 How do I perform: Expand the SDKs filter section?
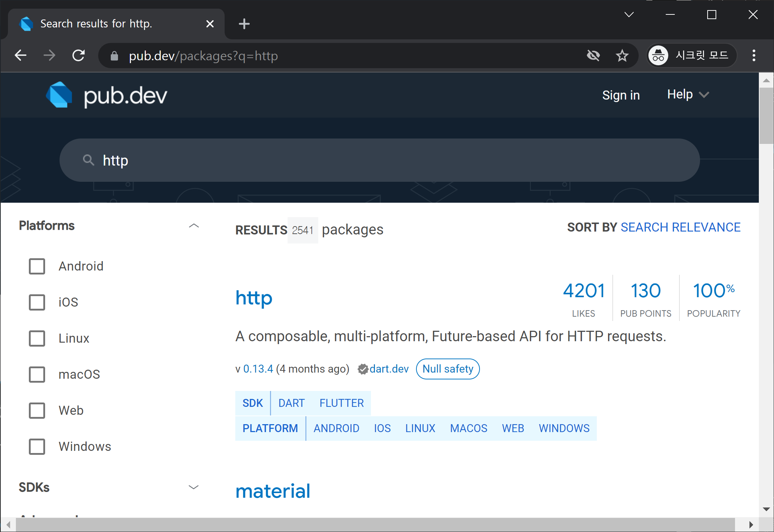click(194, 487)
